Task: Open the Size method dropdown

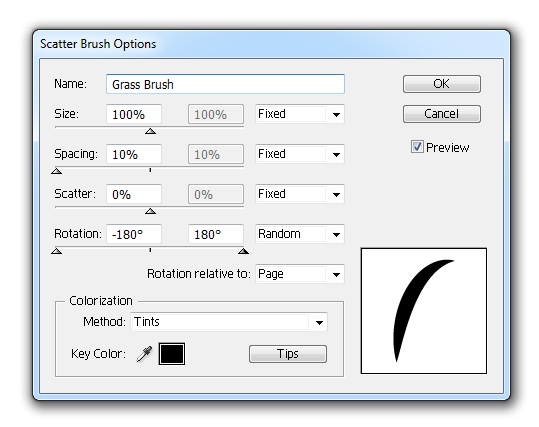Action: click(x=300, y=114)
